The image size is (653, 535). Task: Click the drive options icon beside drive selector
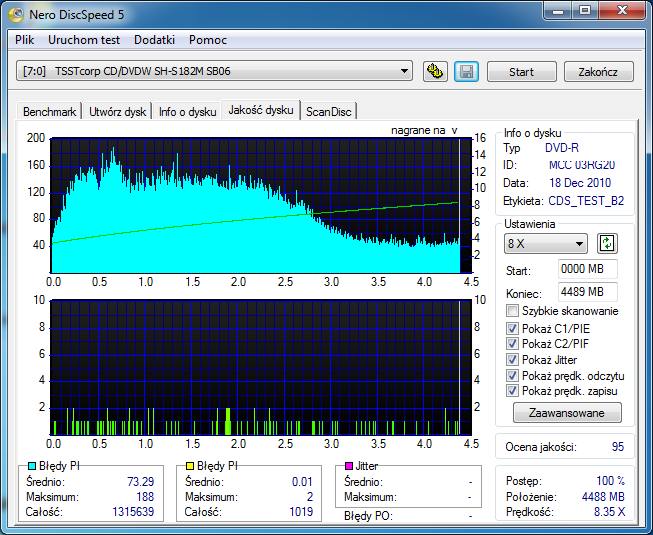click(435, 72)
